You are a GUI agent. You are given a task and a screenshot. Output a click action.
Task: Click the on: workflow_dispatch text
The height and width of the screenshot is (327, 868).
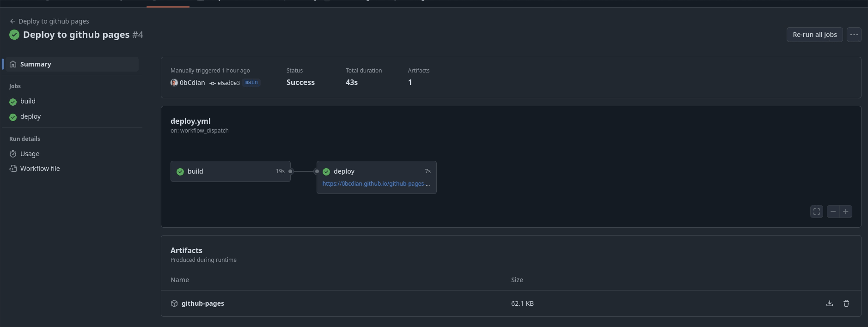pyautogui.click(x=200, y=131)
